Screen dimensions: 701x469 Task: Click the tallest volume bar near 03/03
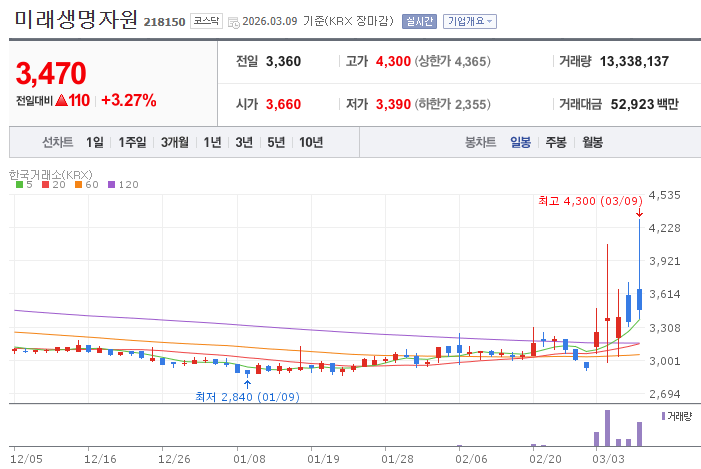tap(607, 428)
